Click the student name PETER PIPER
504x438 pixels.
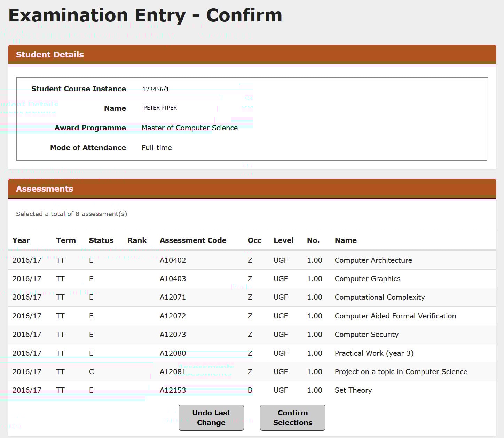160,108
